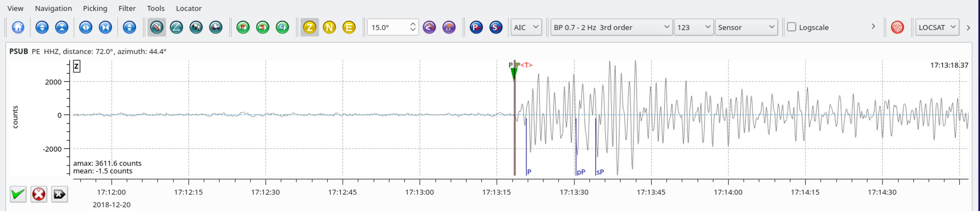This screenshot has height=211, width=980.
Task: Click the purple add-stations-in-distance icon
Action: point(429,27)
